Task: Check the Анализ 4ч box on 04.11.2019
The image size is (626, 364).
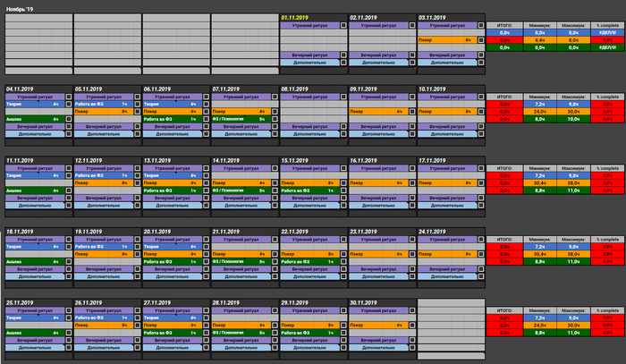Action: (69, 119)
